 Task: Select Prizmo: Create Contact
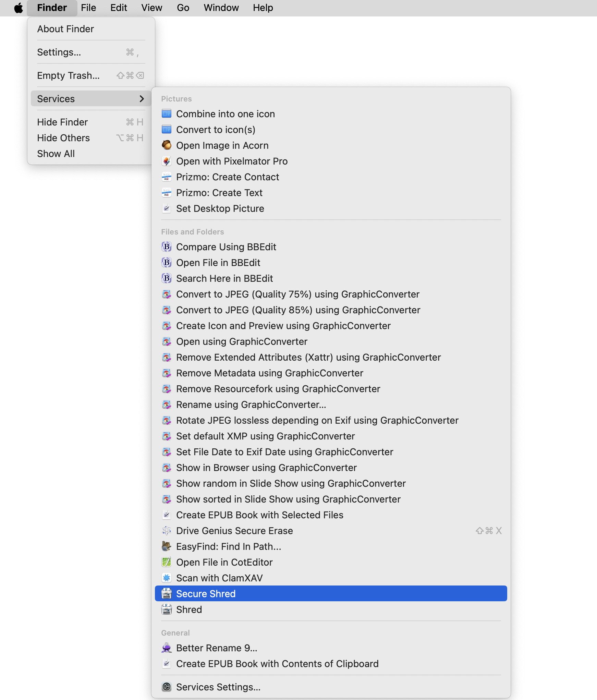(331, 177)
